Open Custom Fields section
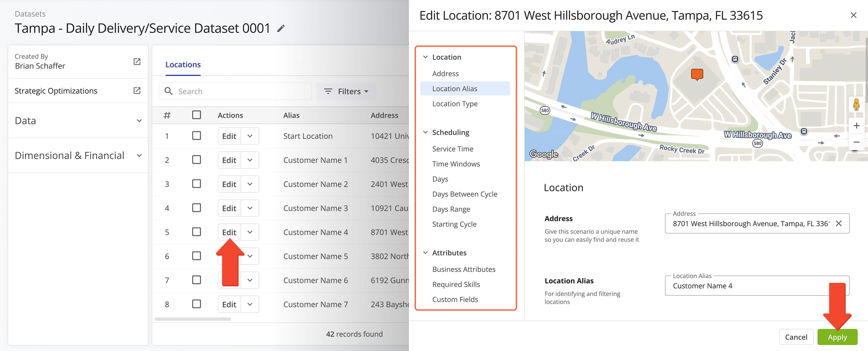The height and width of the screenshot is (351, 868). [x=455, y=300]
